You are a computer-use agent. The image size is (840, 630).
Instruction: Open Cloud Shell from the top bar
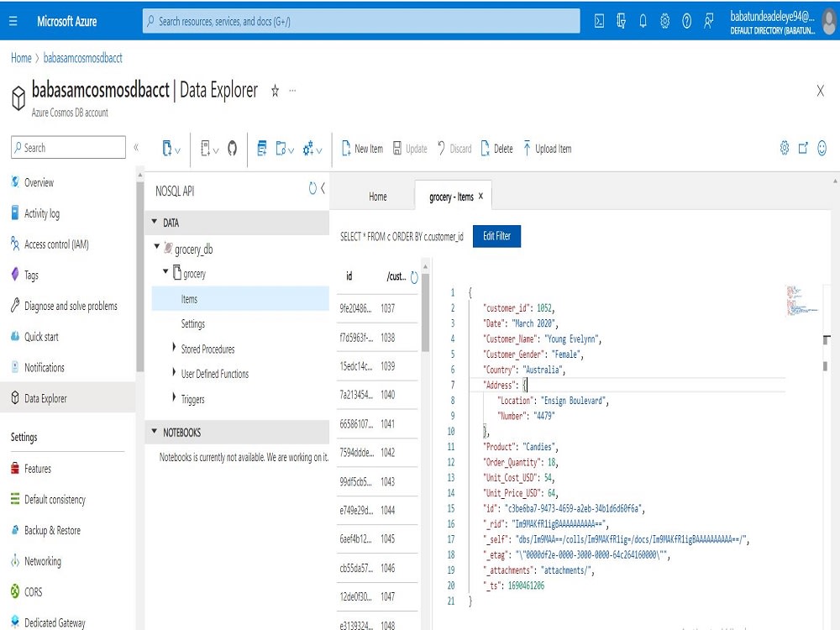point(600,21)
